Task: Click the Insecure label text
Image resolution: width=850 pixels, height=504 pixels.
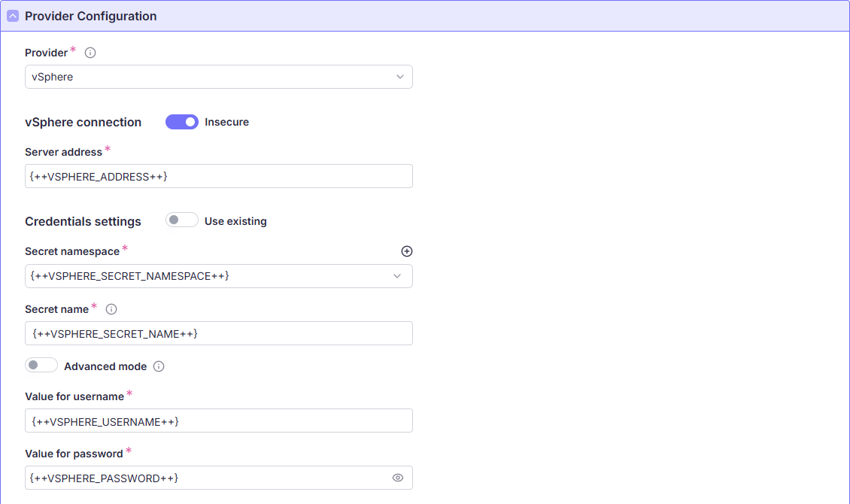Action: pos(226,122)
